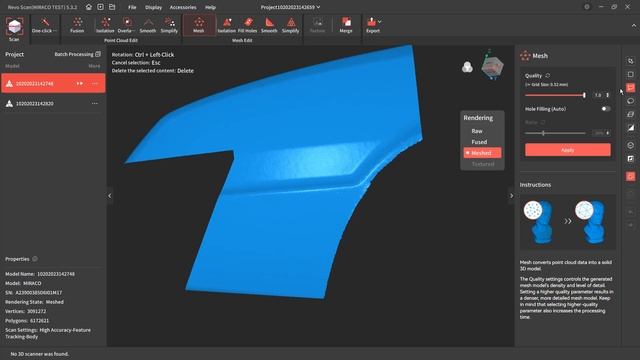The width and height of the screenshot is (640, 360).
Task: Select Textured rendering mode
Action: click(482, 164)
